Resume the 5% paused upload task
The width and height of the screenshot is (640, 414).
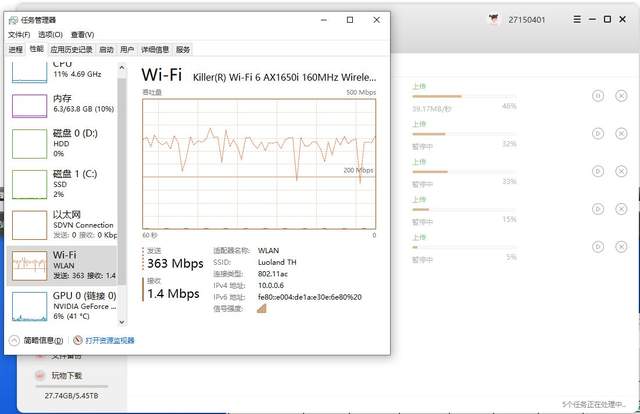[598, 247]
